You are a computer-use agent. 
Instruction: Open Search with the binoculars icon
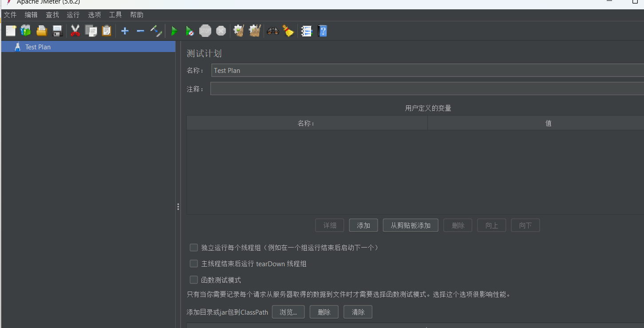pyautogui.click(x=273, y=31)
